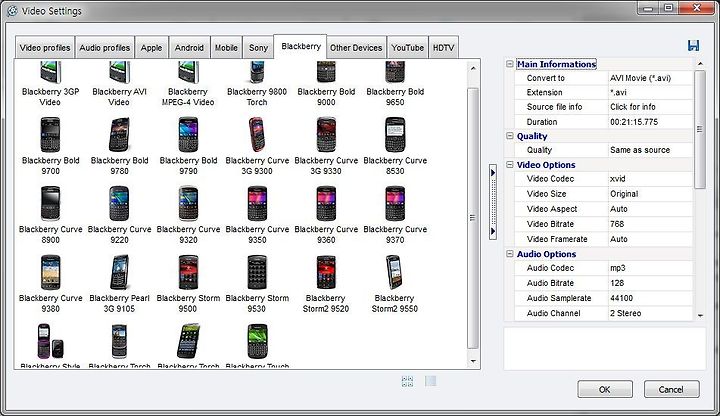This screenshot has width=720, height=416.
Task: Switch to the Android tab
Action: point(189,48)
